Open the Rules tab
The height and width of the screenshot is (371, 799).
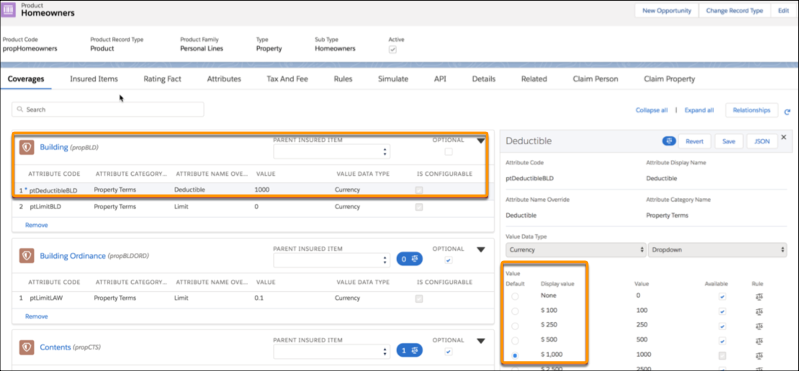343,79
